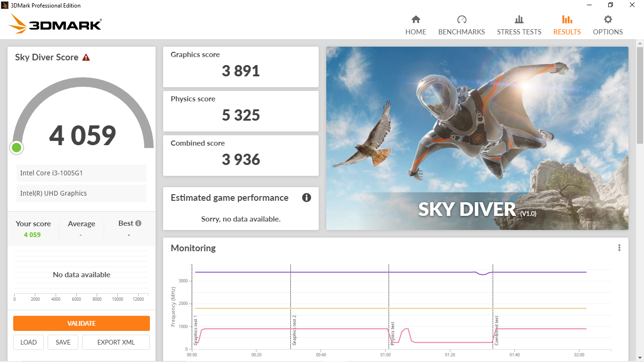Click the orange VALIDATE button
This screenshot has width=644, height=362.
pos(82,323)
